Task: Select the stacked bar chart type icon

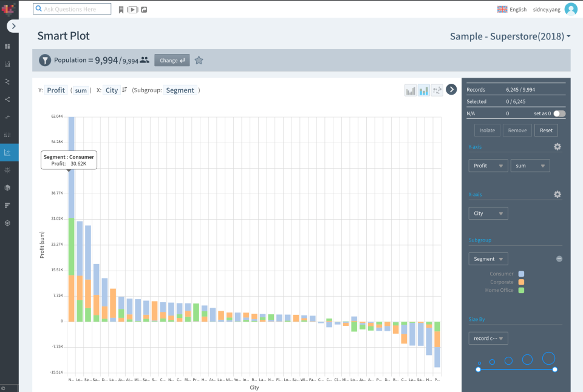Action: (423, 90)
